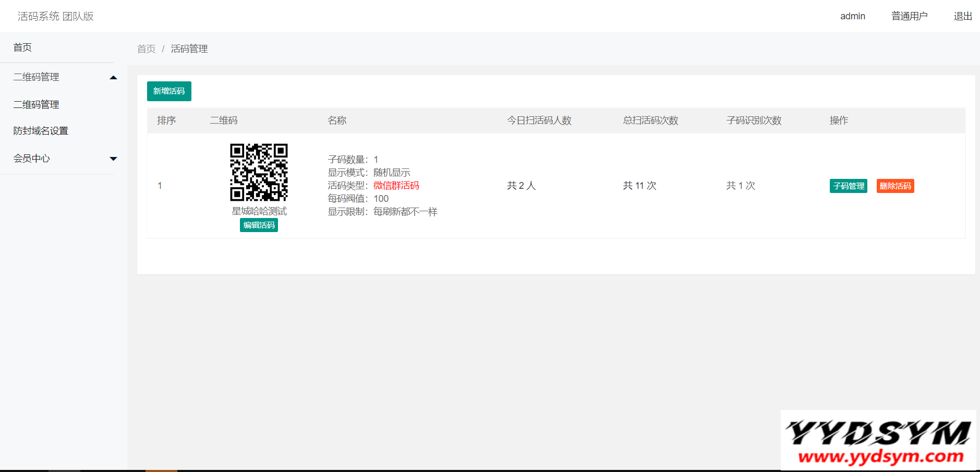Collapse 二维码管理 using the up arrow
980x472 pixels.
113,78
